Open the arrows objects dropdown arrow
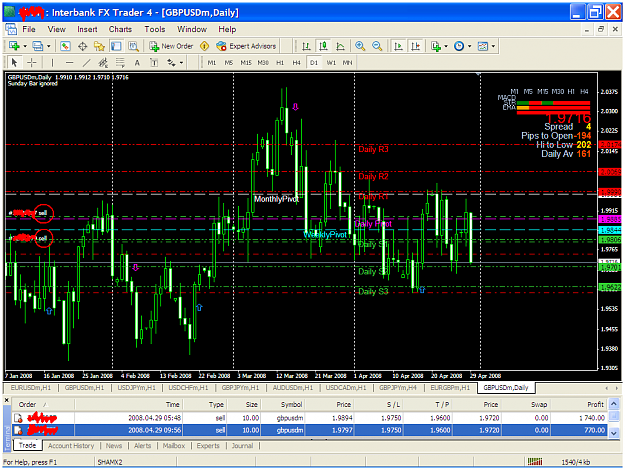Screen dimensions: 625x470 coord(181,63)
